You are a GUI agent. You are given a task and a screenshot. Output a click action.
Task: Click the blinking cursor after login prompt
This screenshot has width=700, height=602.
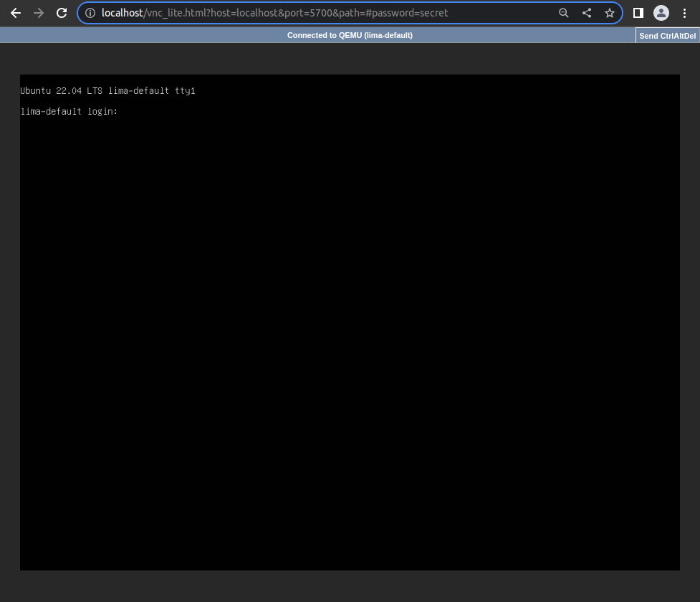(123, 111)
